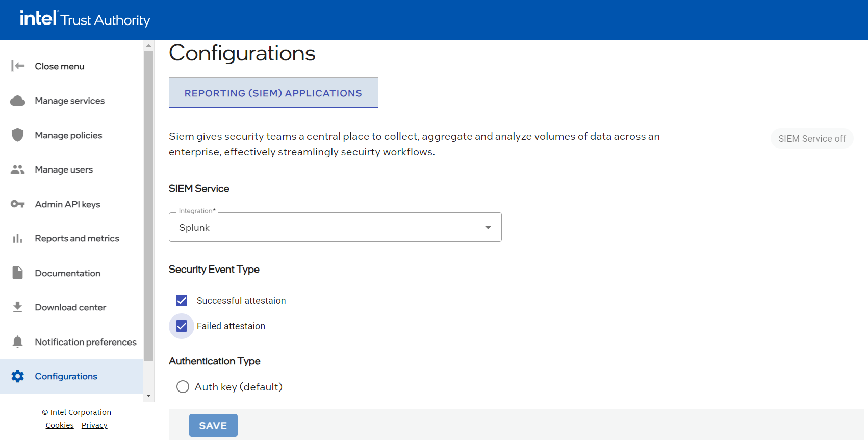
Task: Click the cloud icon for Manage services
Action: click(x=18, y=101)
